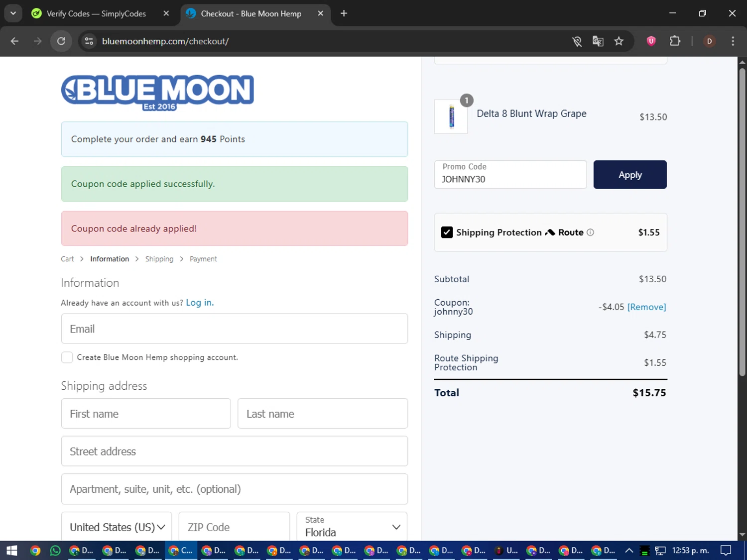
Task: Click the ZIP Code field
Action: coord(234,527)
